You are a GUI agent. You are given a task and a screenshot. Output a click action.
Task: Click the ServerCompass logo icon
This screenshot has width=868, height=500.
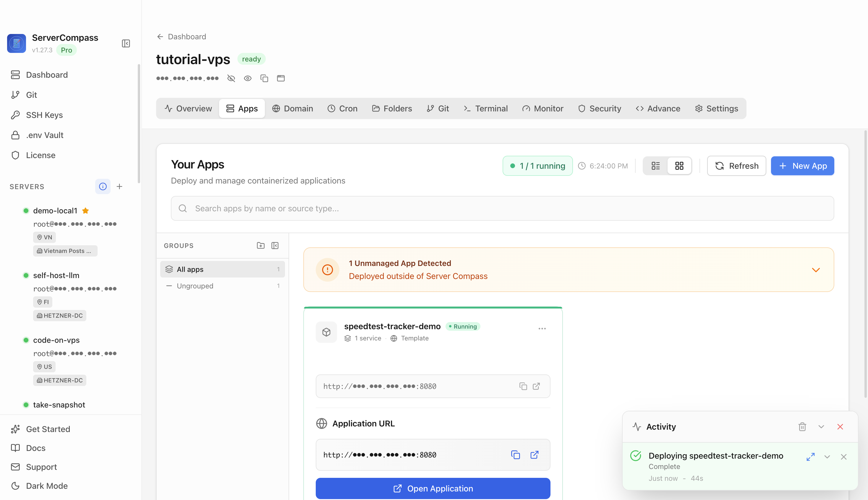point(17,44)
